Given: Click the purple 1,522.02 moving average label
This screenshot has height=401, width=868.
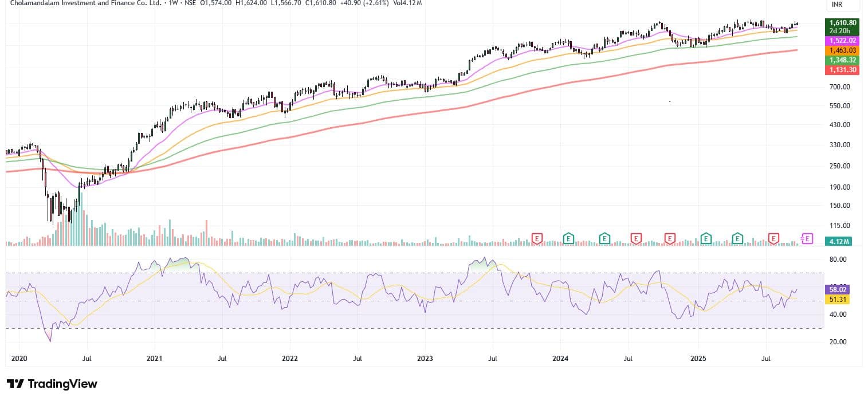Looking at the screenshot, I should [x=841, y=41].
